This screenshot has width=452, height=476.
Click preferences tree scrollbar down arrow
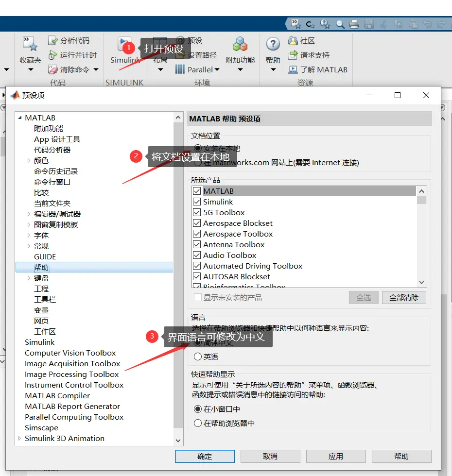[178, 441]
